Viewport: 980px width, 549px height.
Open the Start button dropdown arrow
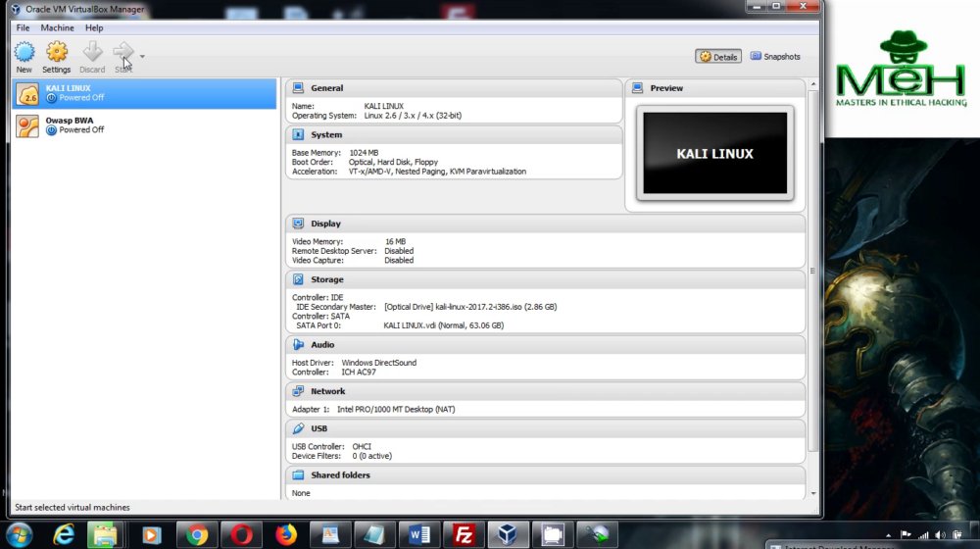(142, 56)
